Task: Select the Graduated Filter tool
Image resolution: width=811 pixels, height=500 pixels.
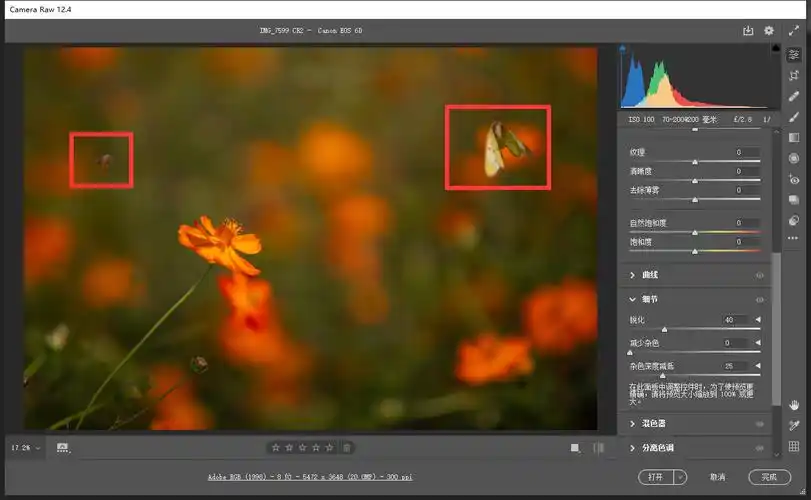Action: (x=794, y=138)
